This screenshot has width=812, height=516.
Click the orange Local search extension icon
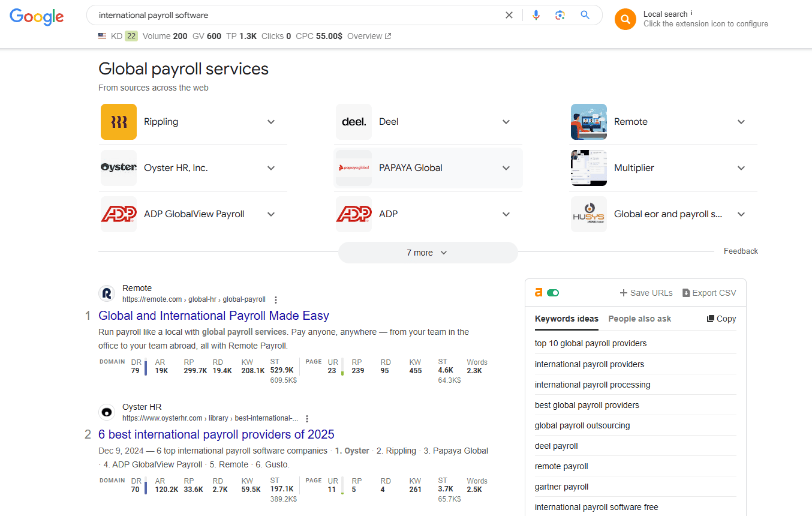tap(625, 19)
